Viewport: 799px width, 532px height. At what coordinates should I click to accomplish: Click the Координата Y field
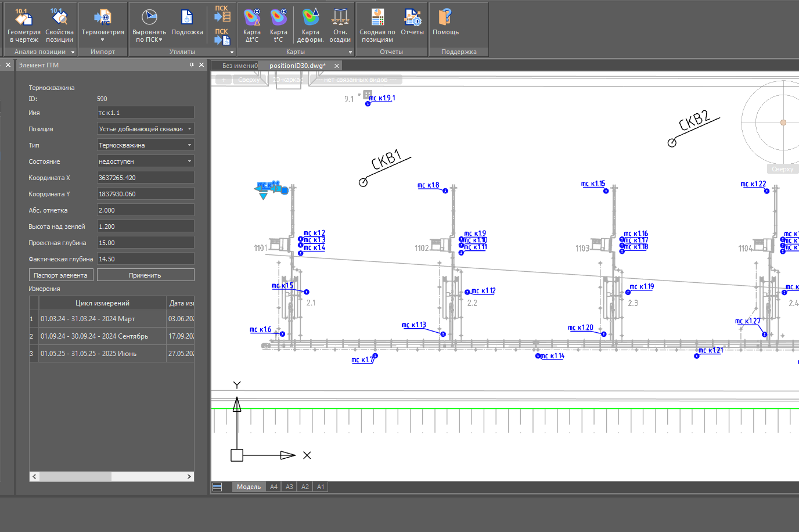click(x=146, y=194)
